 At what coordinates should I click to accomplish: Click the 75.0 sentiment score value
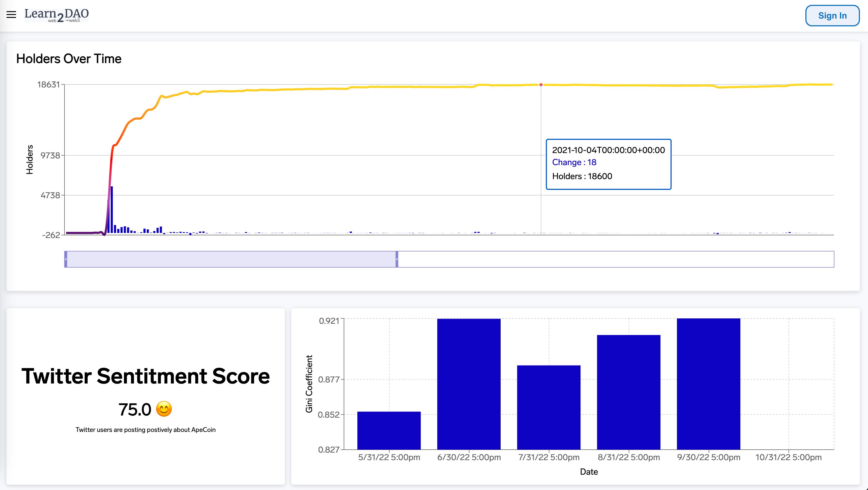click(x=135, y=410)
